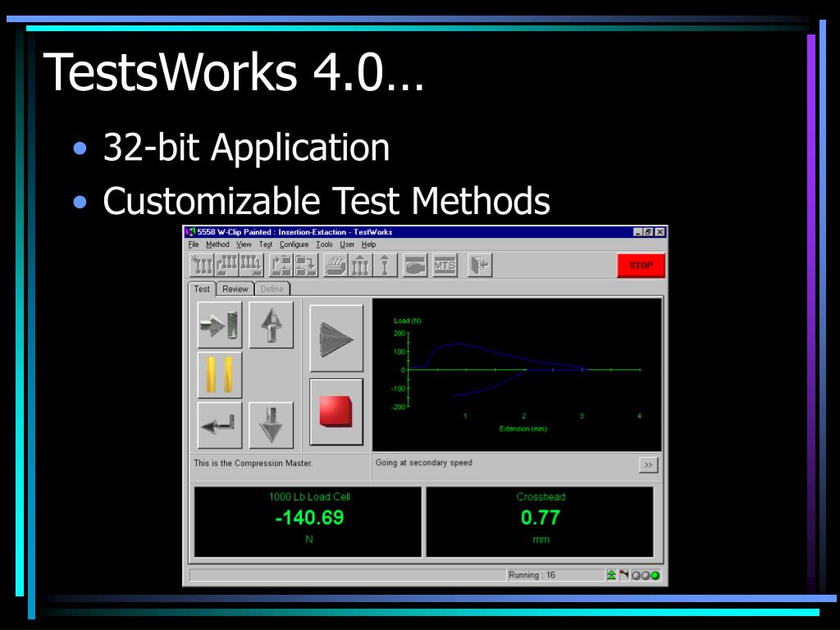Image resolution: width=840 pixels, height=630 pixels.
Task: Open the View menu
Action: point(244,244)
